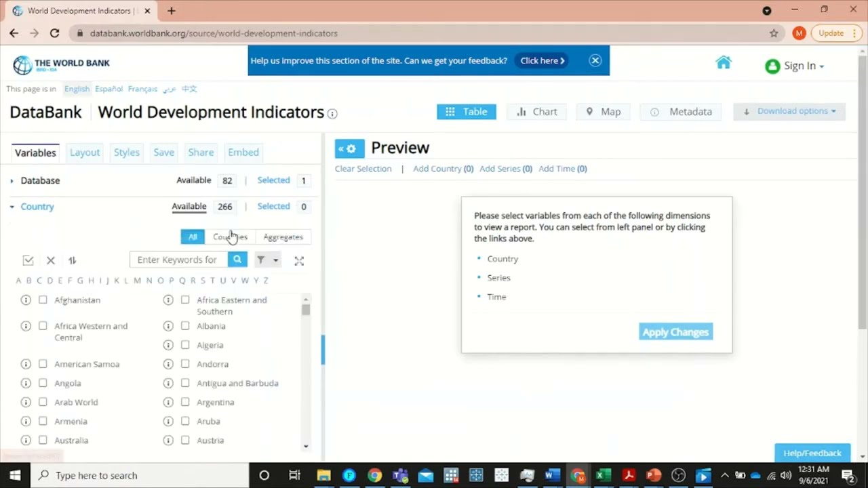Open info for Australia

26,440
